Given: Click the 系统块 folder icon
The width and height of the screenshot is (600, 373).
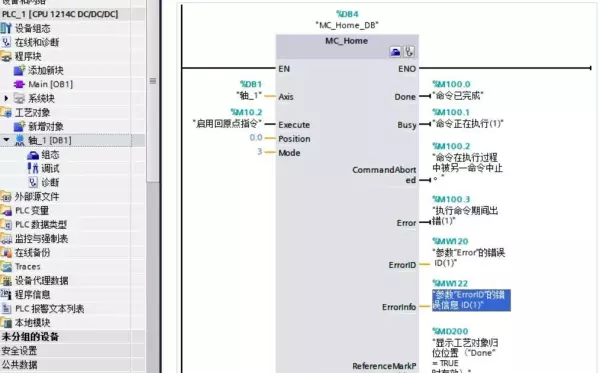Looking at the screenshot, I should [19, 98].
